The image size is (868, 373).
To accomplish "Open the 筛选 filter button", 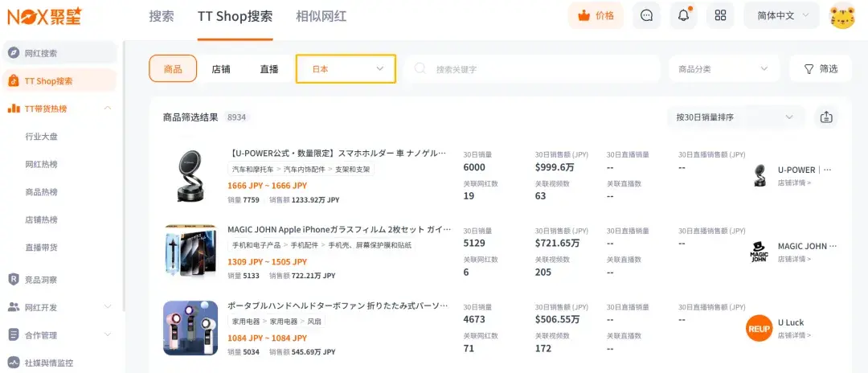I will 821,68.
